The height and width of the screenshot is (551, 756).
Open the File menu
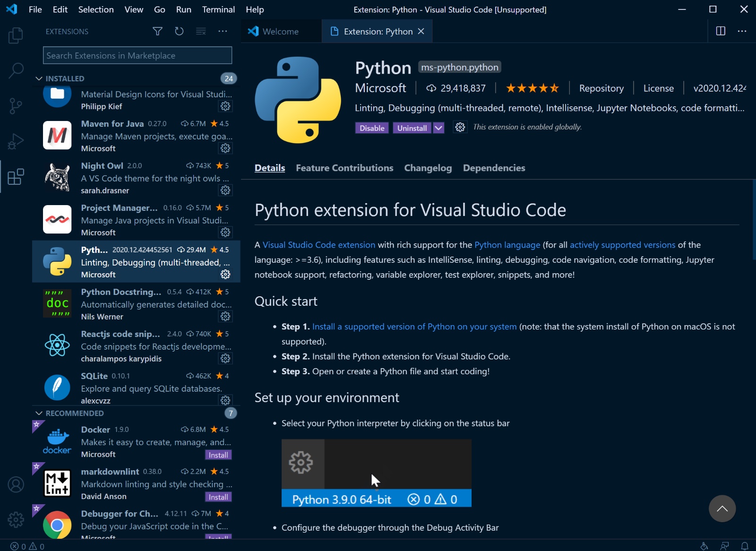coord(35,9)
